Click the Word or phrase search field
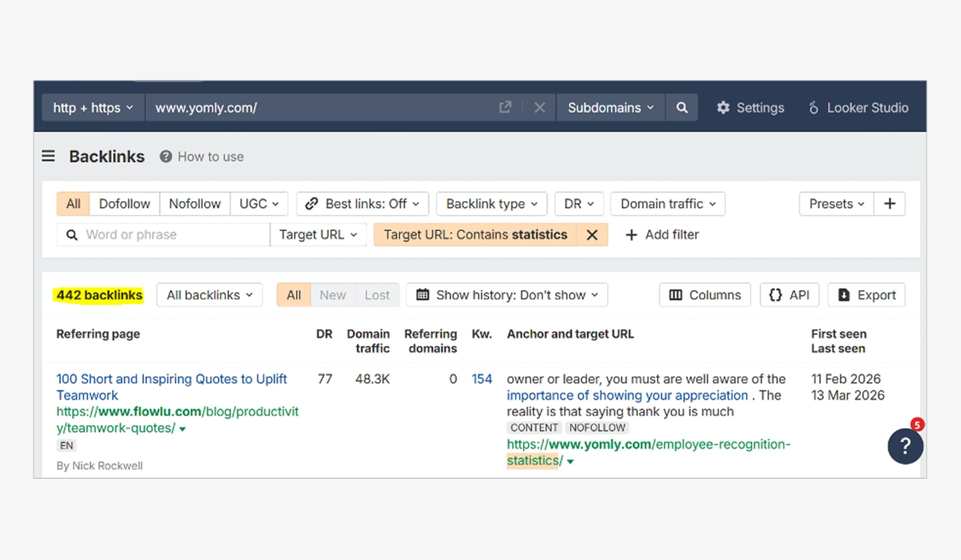Screen dimensions: 961x560 point(170,235)
